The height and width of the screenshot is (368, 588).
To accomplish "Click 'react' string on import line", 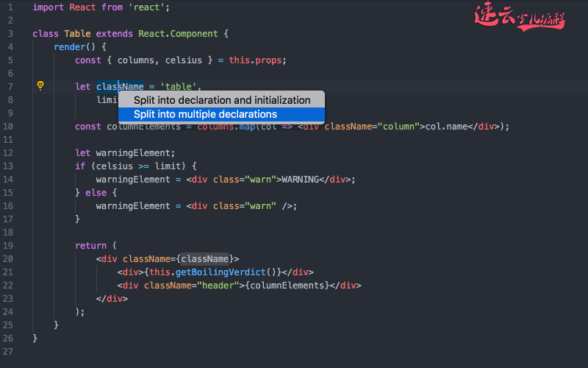I will (146, 7).
